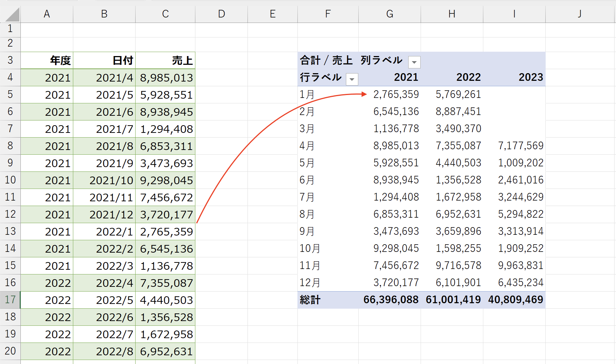Click the 合計 / 売上 pivot cell
Image resolution: width=616 pixels, height=364 pixels.
click(x=326, y=60)
